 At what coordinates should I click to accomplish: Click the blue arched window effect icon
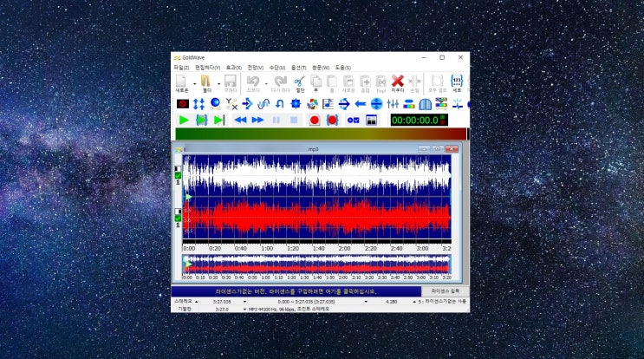pos(425,104)
